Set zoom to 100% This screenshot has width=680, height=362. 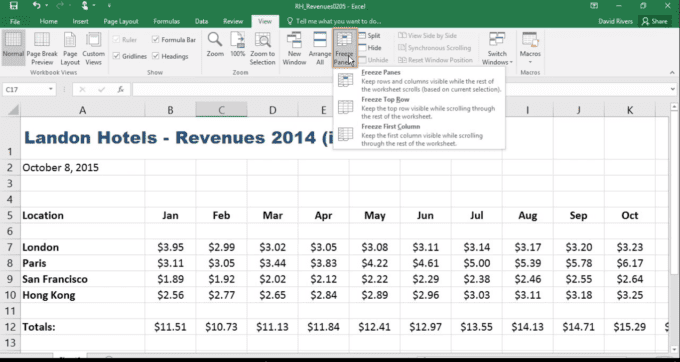(x=238, y=45)
